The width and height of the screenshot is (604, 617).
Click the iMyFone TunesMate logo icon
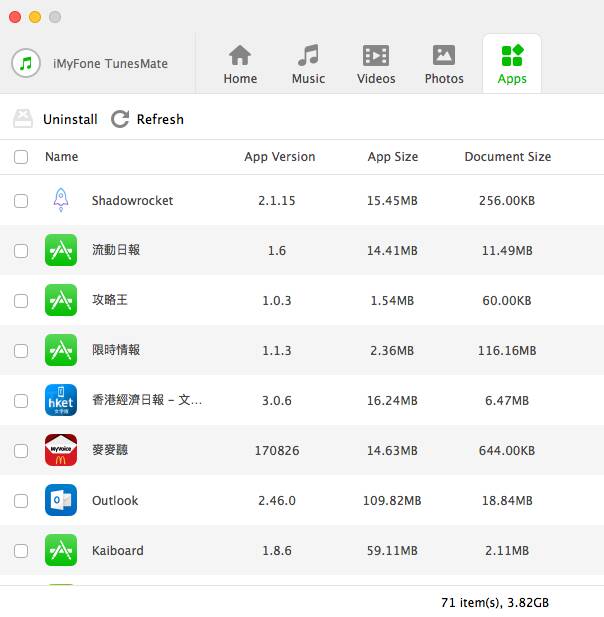26,63
